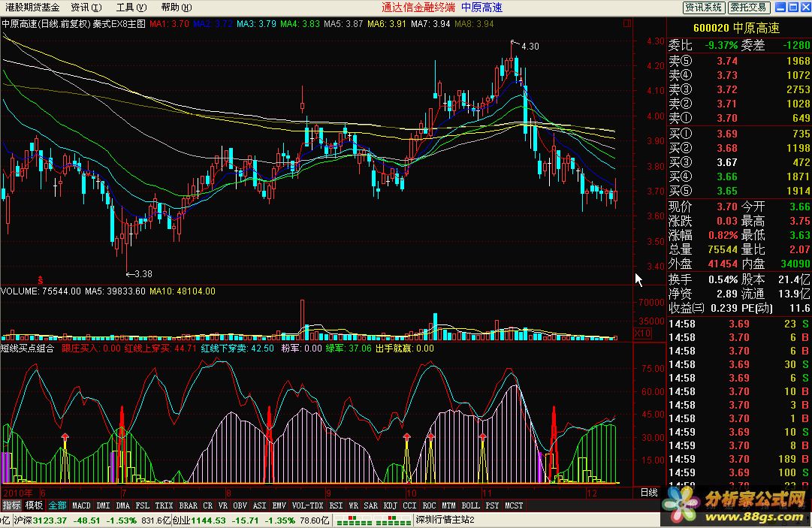The height and width of the screenshot is (528, 812).
Task: Switch to EMV indicator
Action: (279, 505)
